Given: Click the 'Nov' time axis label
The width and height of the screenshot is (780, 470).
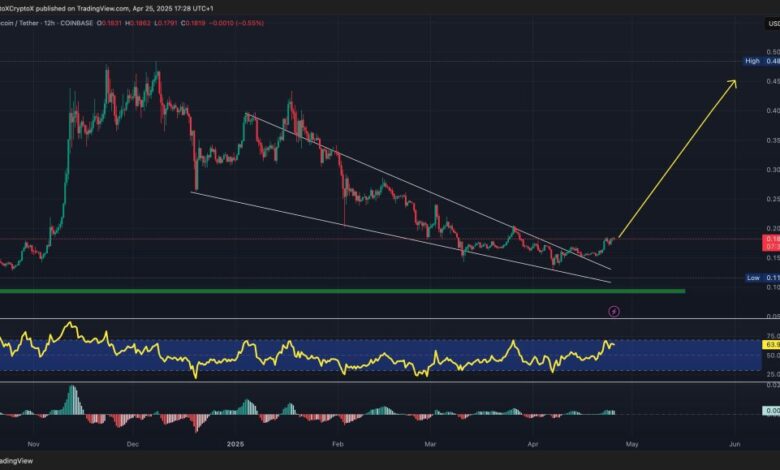Looking at the screenshot, I should click(x=33, y=444).
